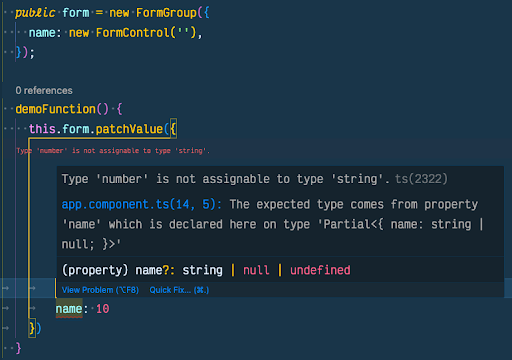Click the form variable in declaration line
The image size is (512, 360).
point(76,13)
